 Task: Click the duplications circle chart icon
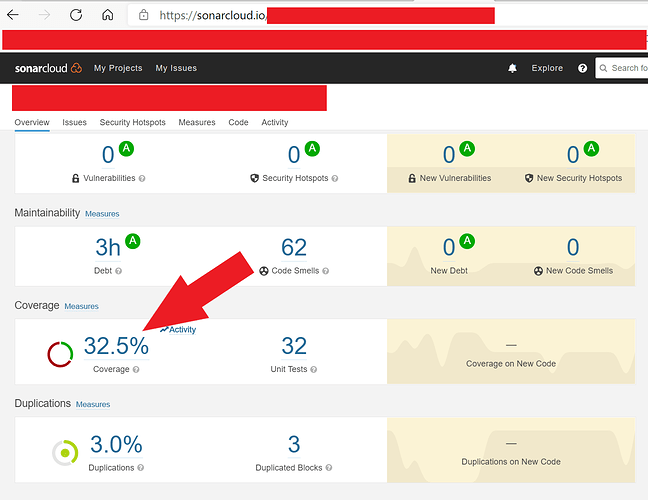(65, 453)
